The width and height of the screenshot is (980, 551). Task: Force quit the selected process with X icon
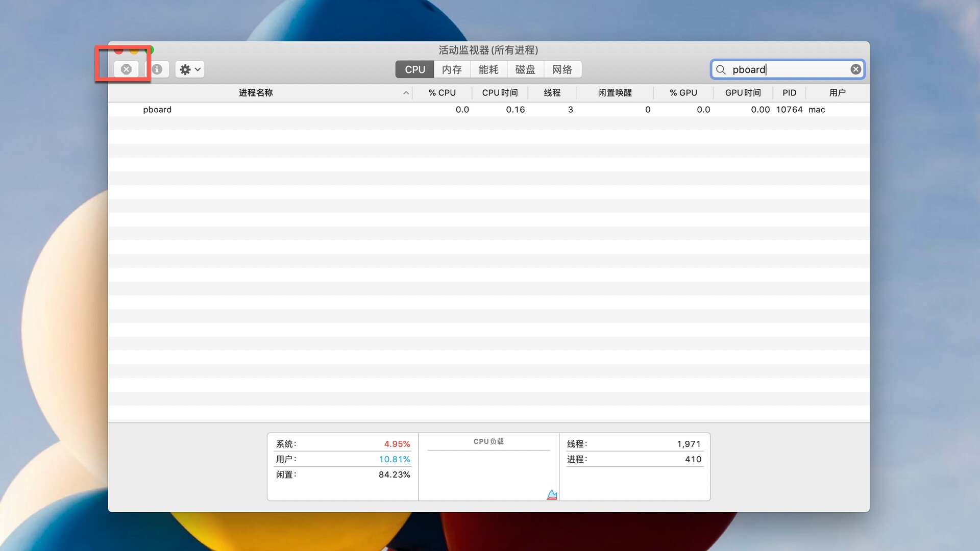pos(126,69)
